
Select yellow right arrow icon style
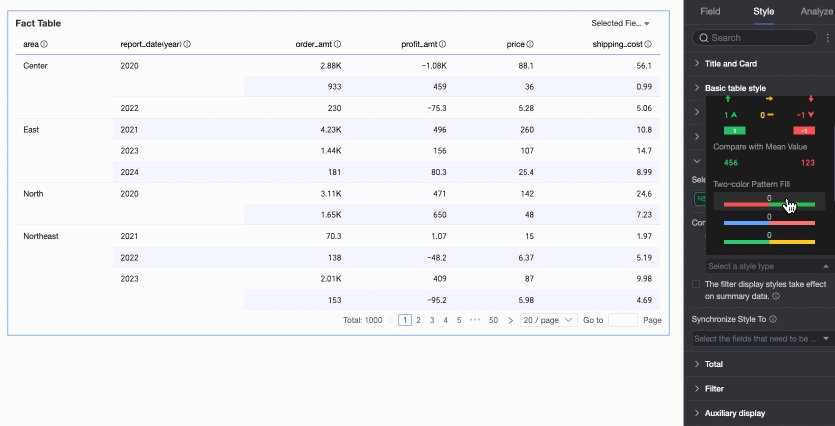[769, 99]
